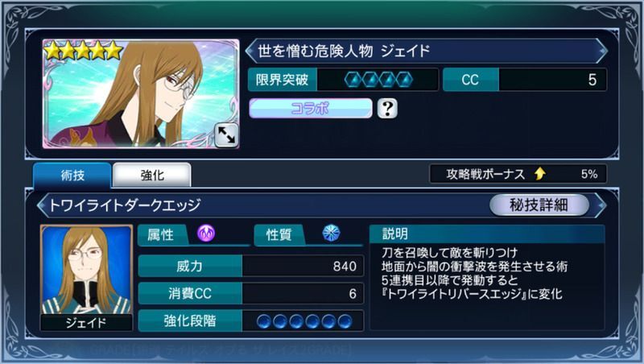Screen dimensions: 644x364
Task: Go to previous skill with left arrow
Action: click(x=42, y=205)
